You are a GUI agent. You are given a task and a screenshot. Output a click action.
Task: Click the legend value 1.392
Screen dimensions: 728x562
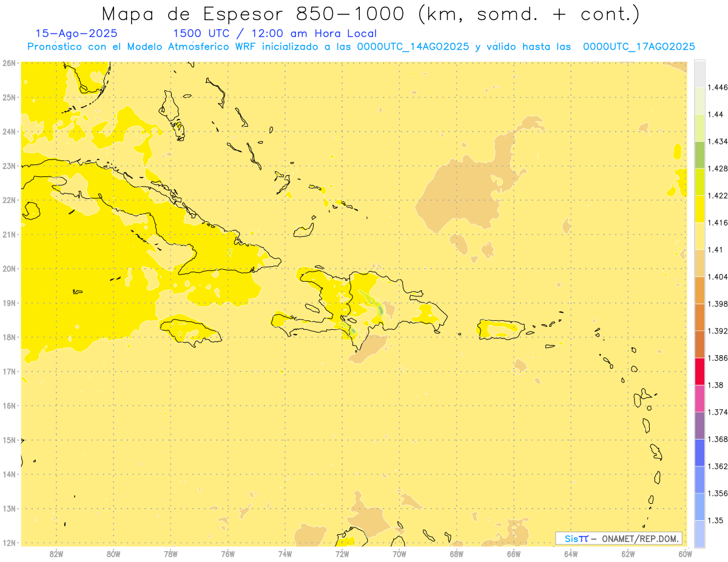click(x=718, y=331)
